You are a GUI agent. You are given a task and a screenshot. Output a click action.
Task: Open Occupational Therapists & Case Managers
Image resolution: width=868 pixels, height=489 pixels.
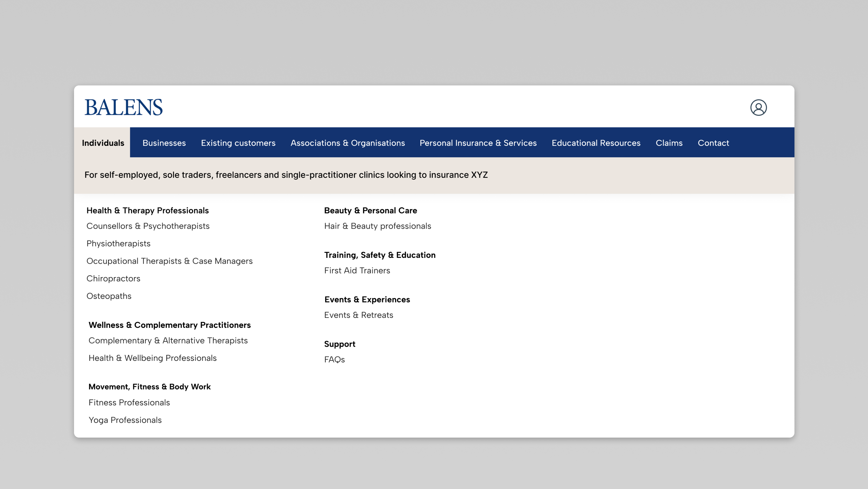point(169,261)
